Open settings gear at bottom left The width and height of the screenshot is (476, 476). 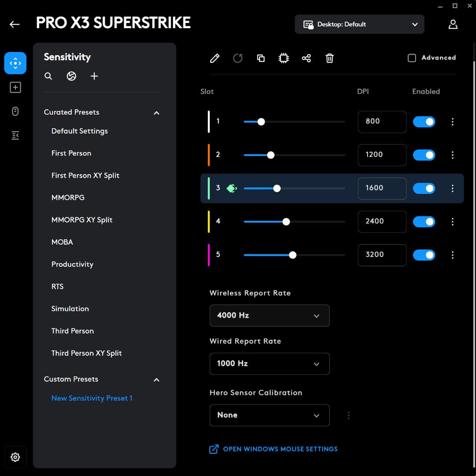tap(15, 457)
